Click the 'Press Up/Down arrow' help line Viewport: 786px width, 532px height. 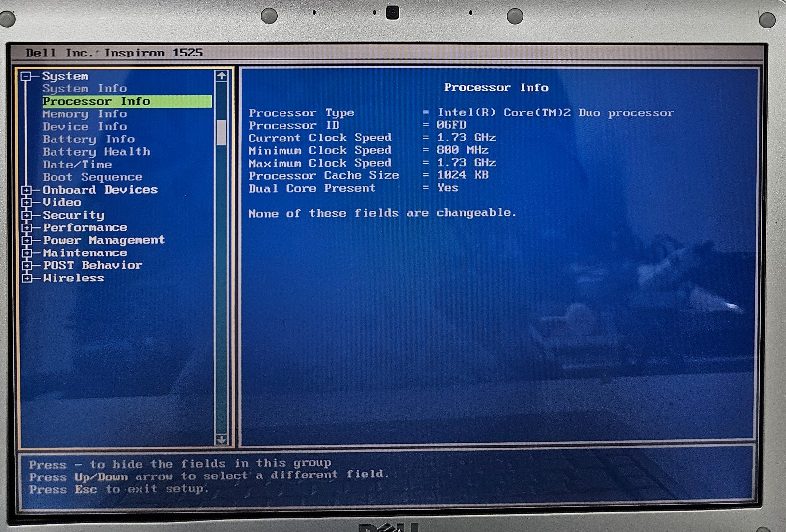209,476
